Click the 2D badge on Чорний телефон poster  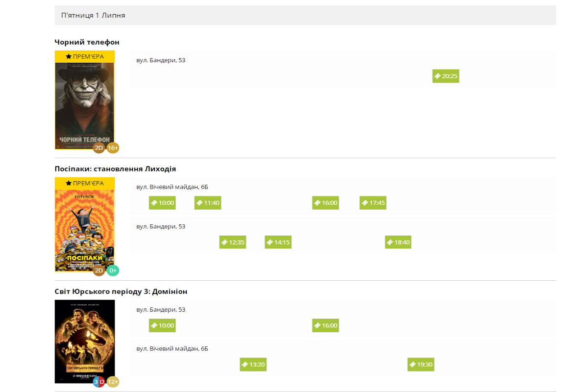tap(99, 147)
